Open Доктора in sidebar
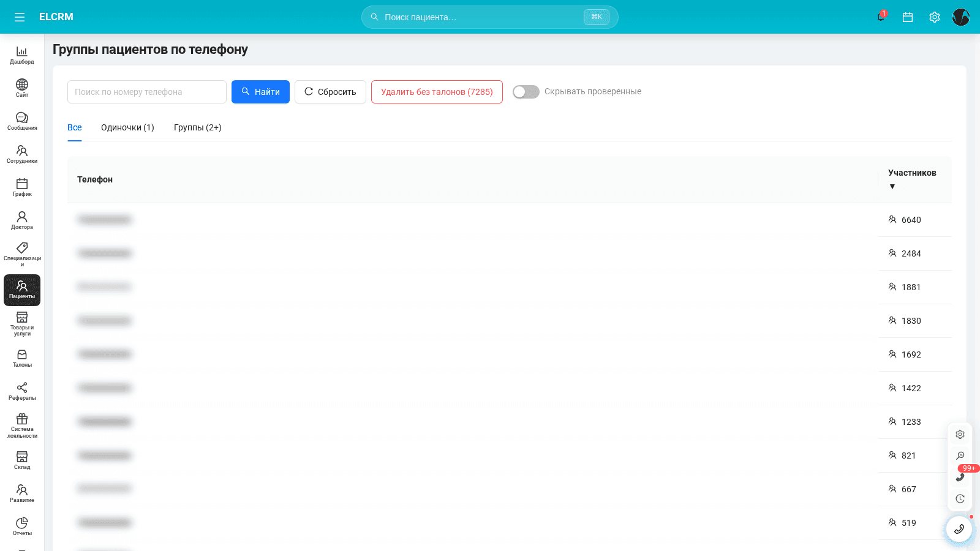The image size is (980, 551). coord(22,220)
